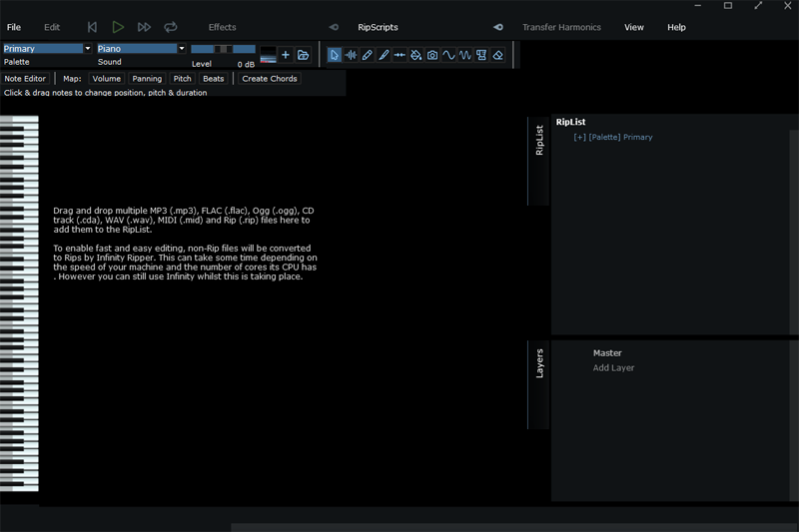Choose the pencil draw tool
Screen dimensions: 799x532
(x=367, y=55)
